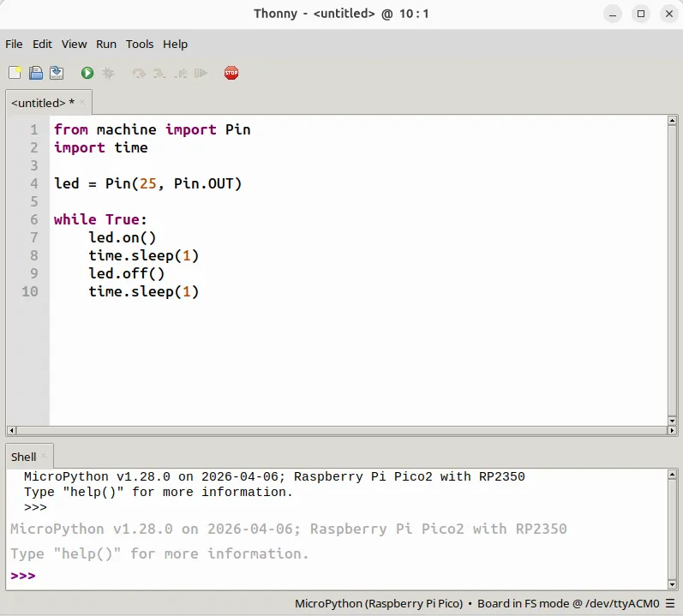683x616 pixels.
Task: Minimize the Thonny window
Action: click(613, 14)
